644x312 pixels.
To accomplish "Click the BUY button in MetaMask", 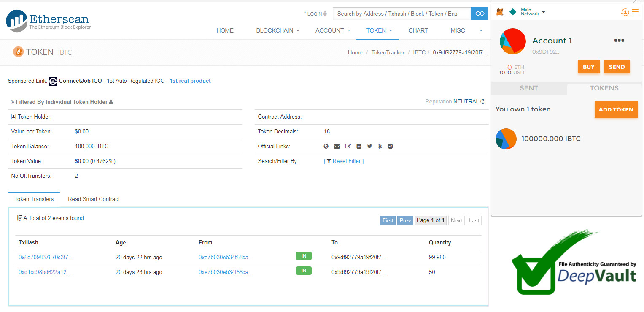I will (589, 67).
